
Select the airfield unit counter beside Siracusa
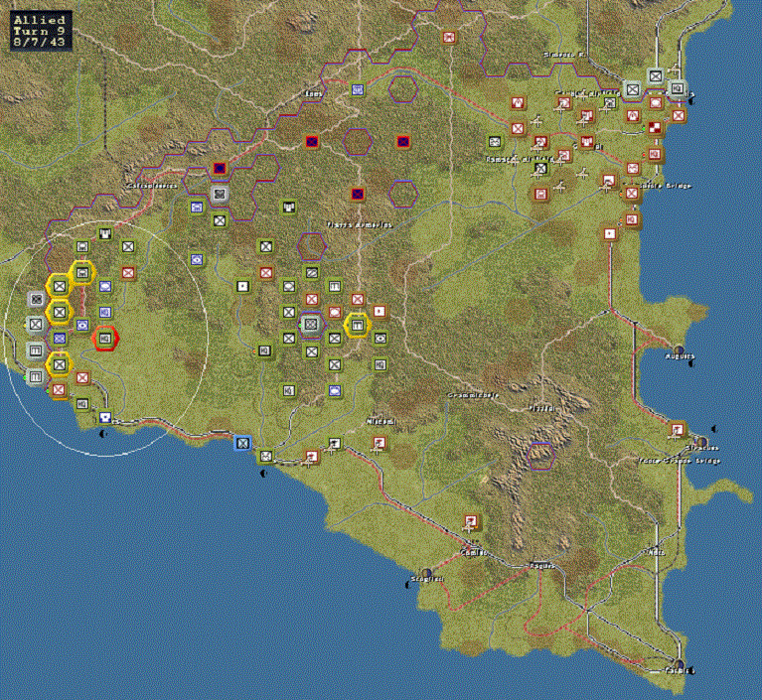point(678,430)
